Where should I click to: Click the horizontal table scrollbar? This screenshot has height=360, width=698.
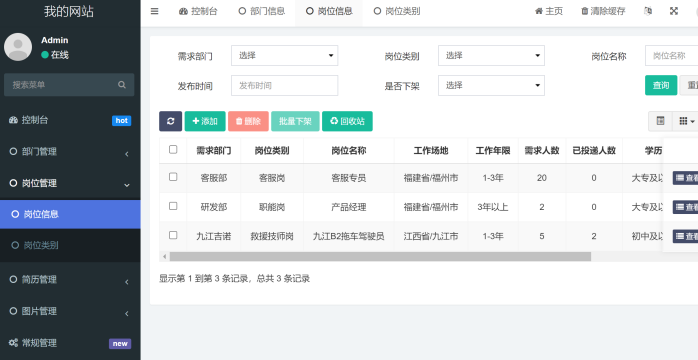coord(380,257)
